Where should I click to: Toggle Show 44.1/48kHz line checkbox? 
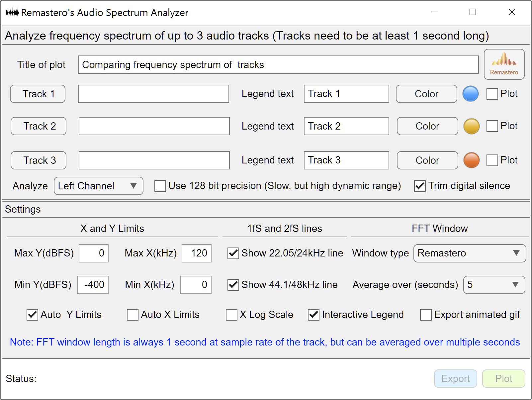click(x=233, y=285)
